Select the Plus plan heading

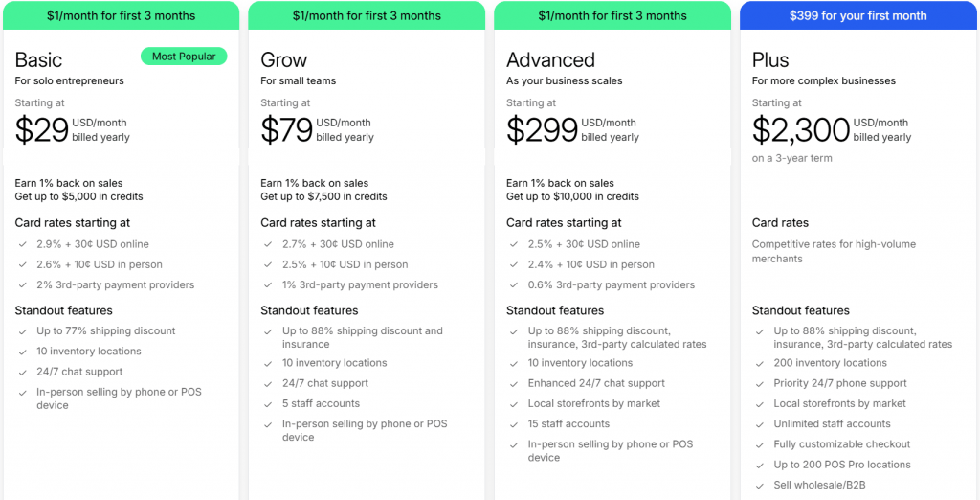point(770,60)
